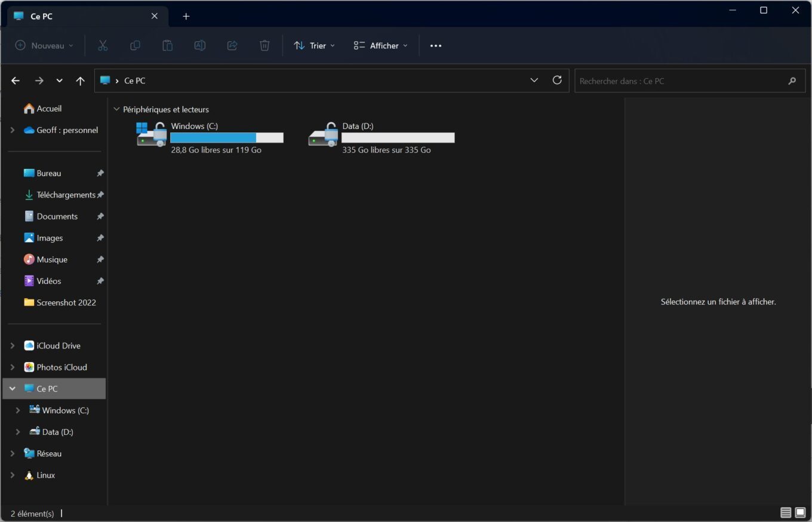Expand iCloud Drive tree node
The width and height of the screenshot is (812, 522).
pyautogui.click(x=13, y=345)
